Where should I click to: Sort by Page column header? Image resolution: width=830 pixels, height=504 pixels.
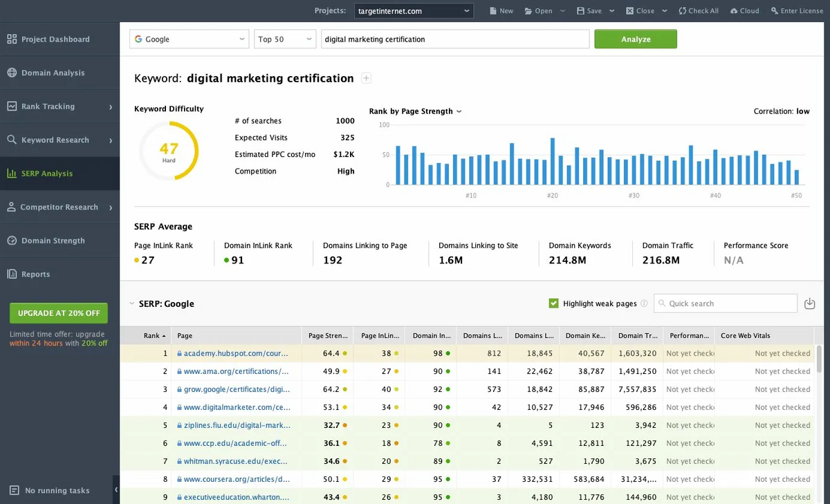pyautogui.click(x=236, y=335)
